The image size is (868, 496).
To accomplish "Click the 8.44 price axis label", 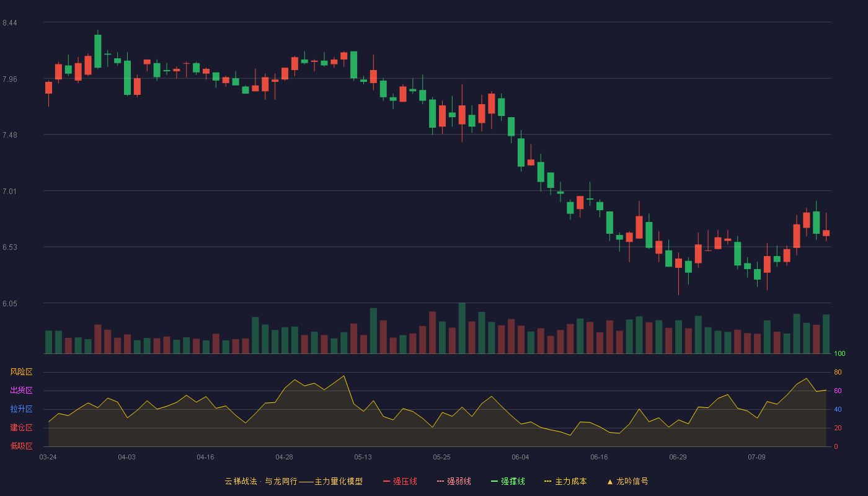I will coord(9,23).
